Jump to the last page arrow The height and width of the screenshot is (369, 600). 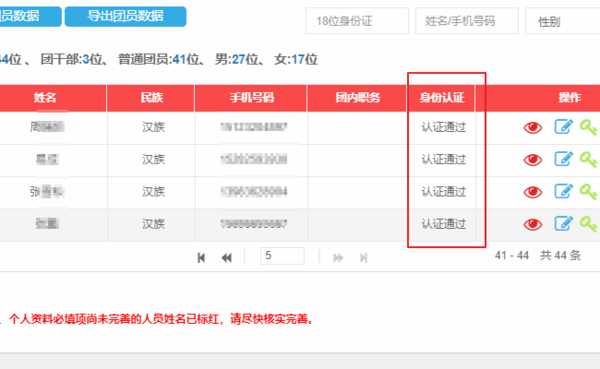pyautogui.click(x=364, y=258)
